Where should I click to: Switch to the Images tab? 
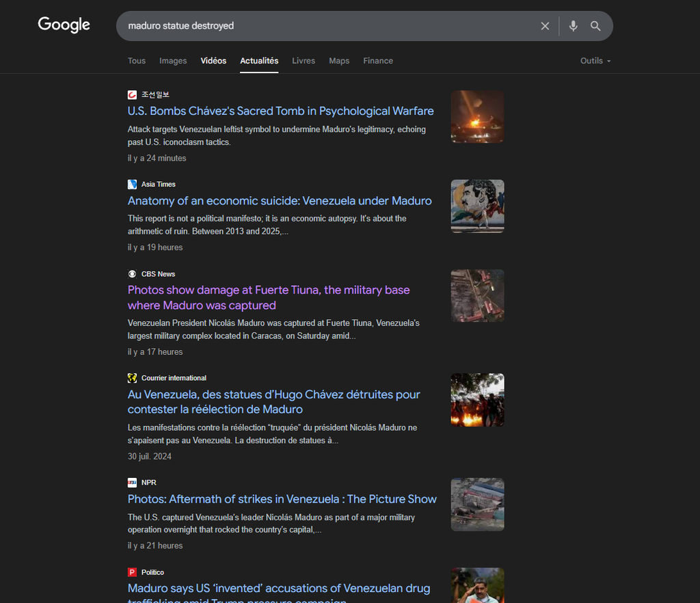point(173,61)
